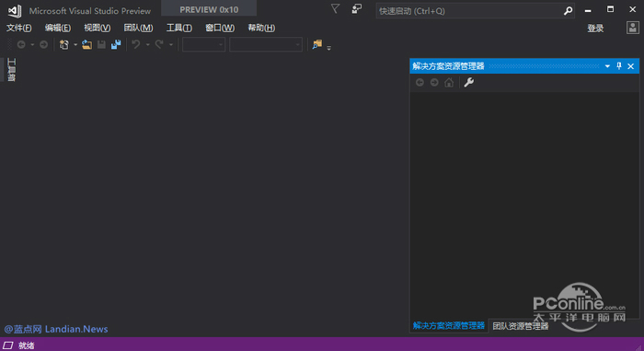Screen dimensions: 644x351
Task: Click the toolbar navigate backward button
Action: click(x=21, y=44)
